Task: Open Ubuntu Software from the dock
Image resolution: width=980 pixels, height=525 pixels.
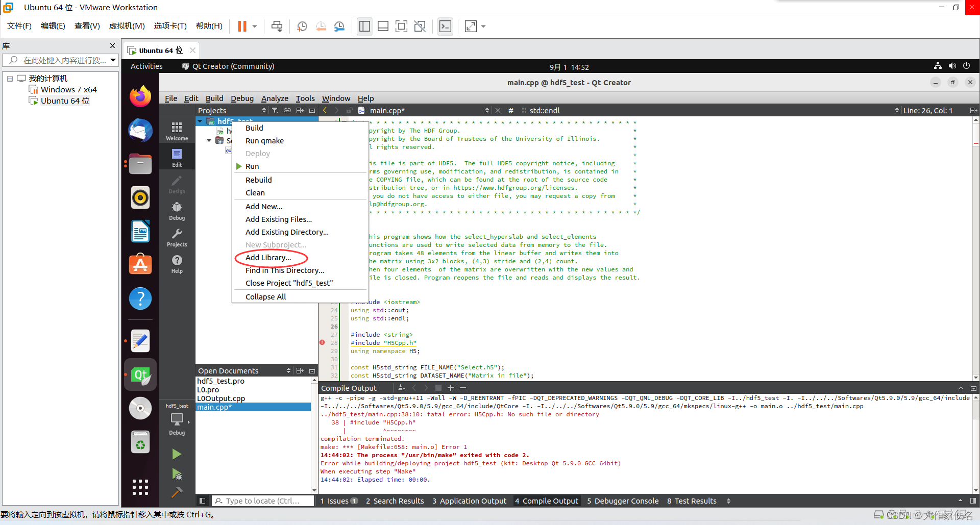Action: (140, 265)
